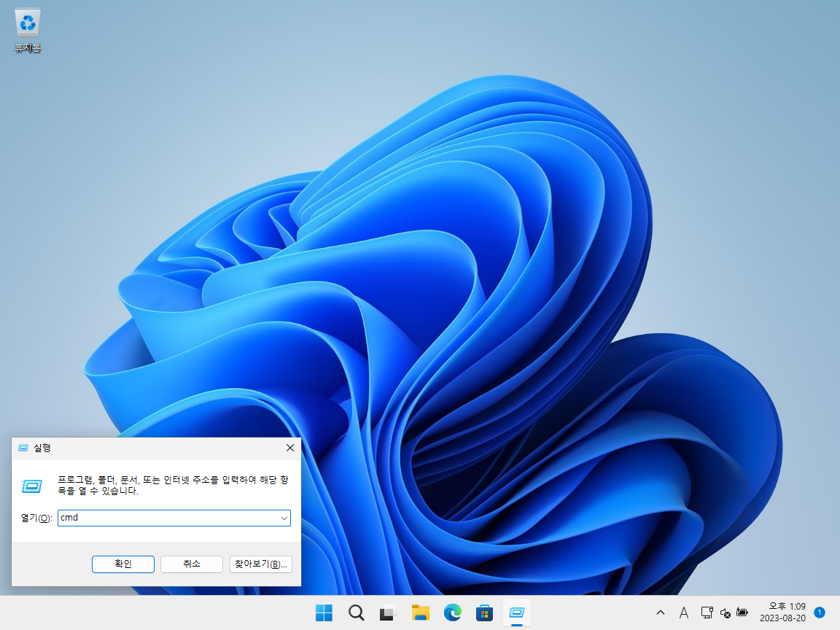Close the 실행 dialog window
The height and width of the screenshot is (630, 840).
pyautogui.click(x=289, y=448)
